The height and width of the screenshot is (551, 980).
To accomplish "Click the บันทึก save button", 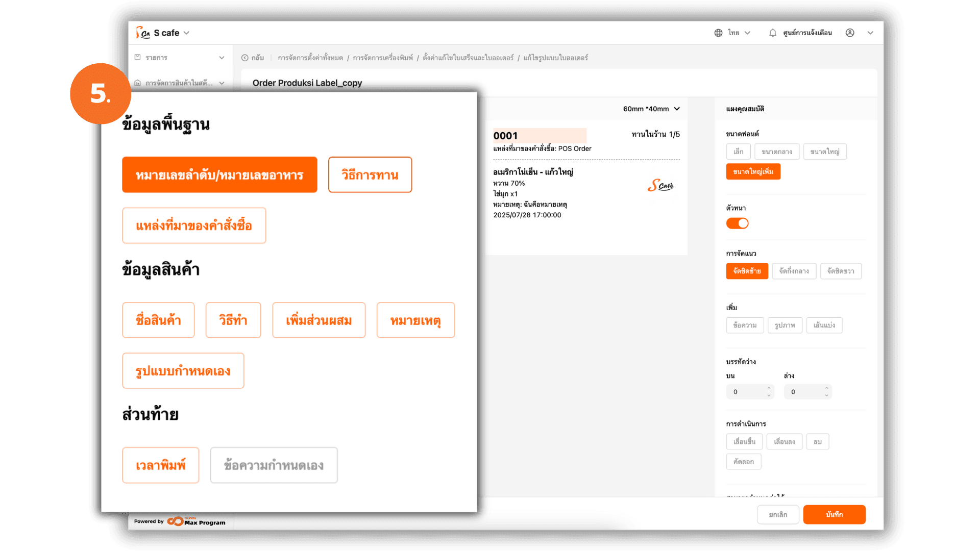I will coord(834,514).
